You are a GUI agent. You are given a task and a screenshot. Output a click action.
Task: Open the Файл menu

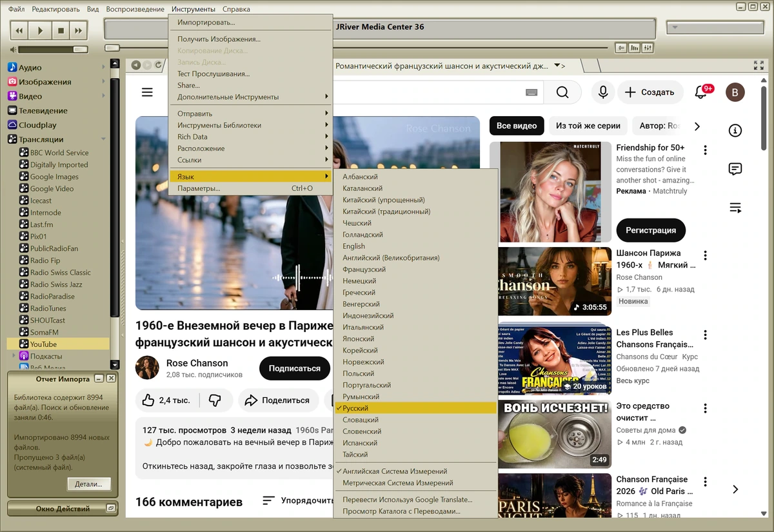coord(17,9)
